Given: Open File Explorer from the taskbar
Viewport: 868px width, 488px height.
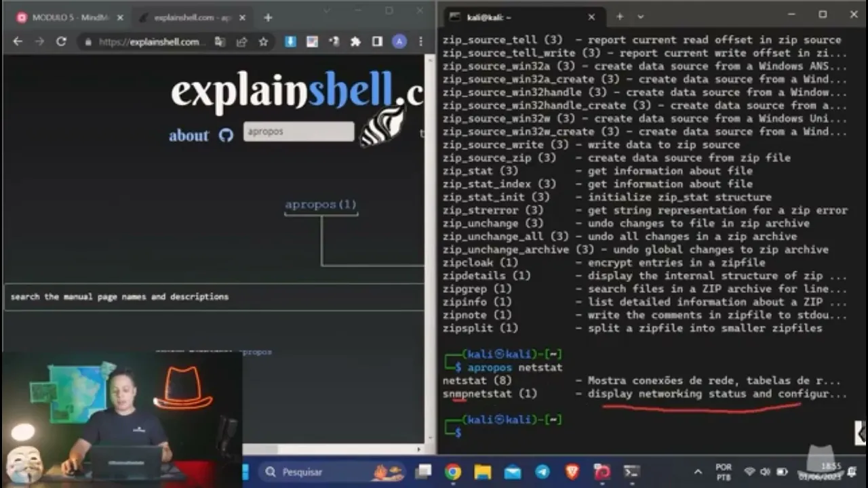Looking at the screenshot, I should 483,472.
